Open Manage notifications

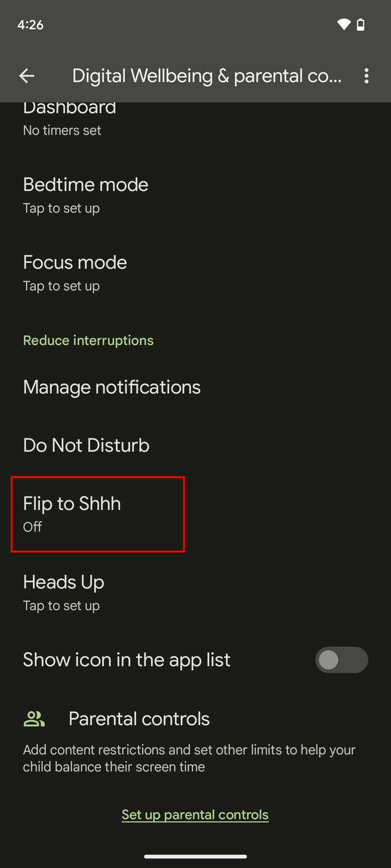coord(112,387)
